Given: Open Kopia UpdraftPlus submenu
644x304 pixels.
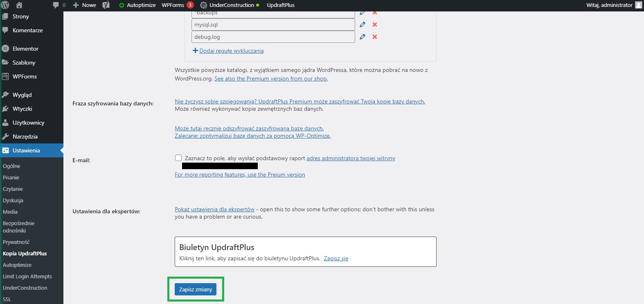Looking at the screenshot, I should 25,253.
